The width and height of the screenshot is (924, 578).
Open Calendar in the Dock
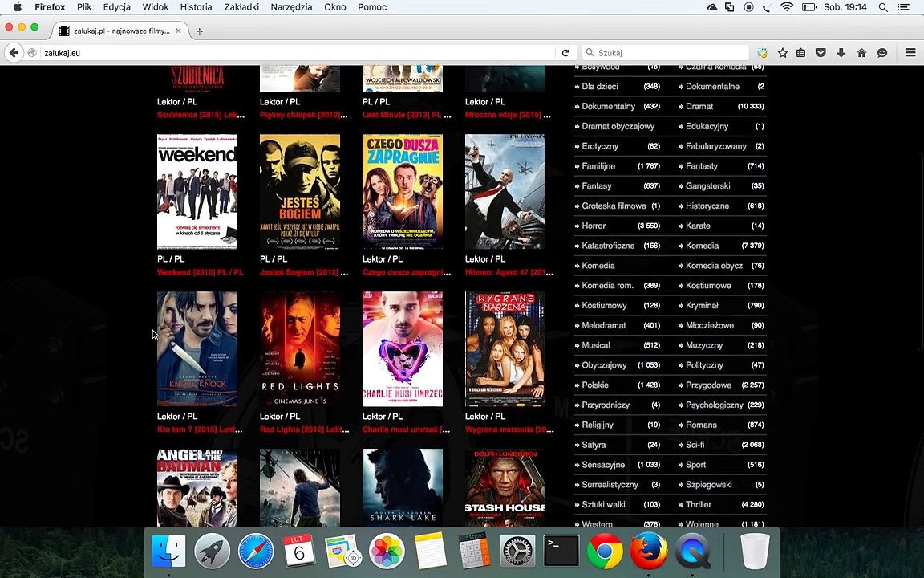point(299,551)
